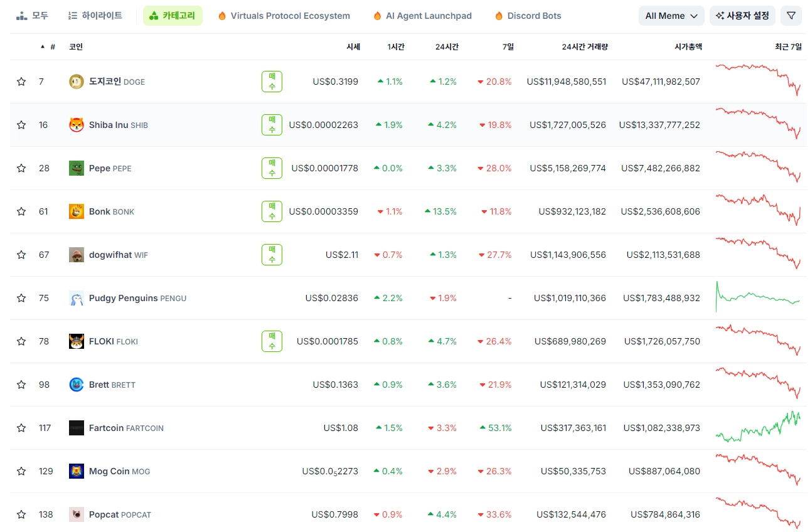Sort by 7일 change column
The width and height of the screenshot is (810, 532).
[508, 47]
